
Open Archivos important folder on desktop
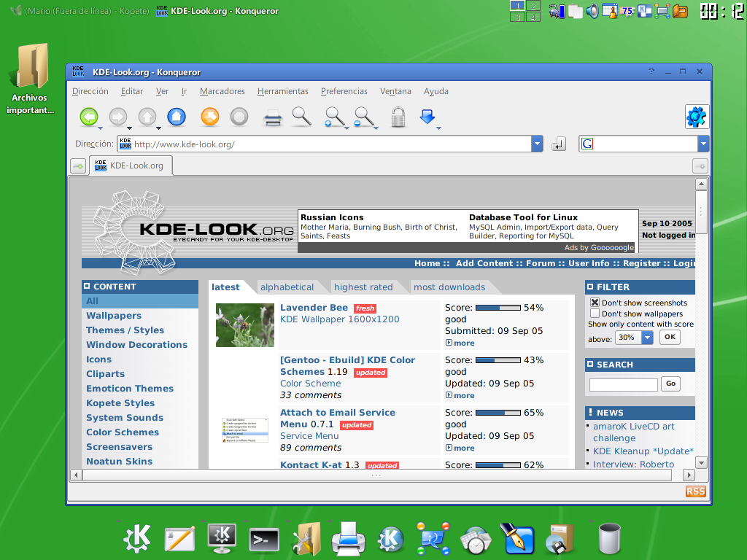point(31,79)
